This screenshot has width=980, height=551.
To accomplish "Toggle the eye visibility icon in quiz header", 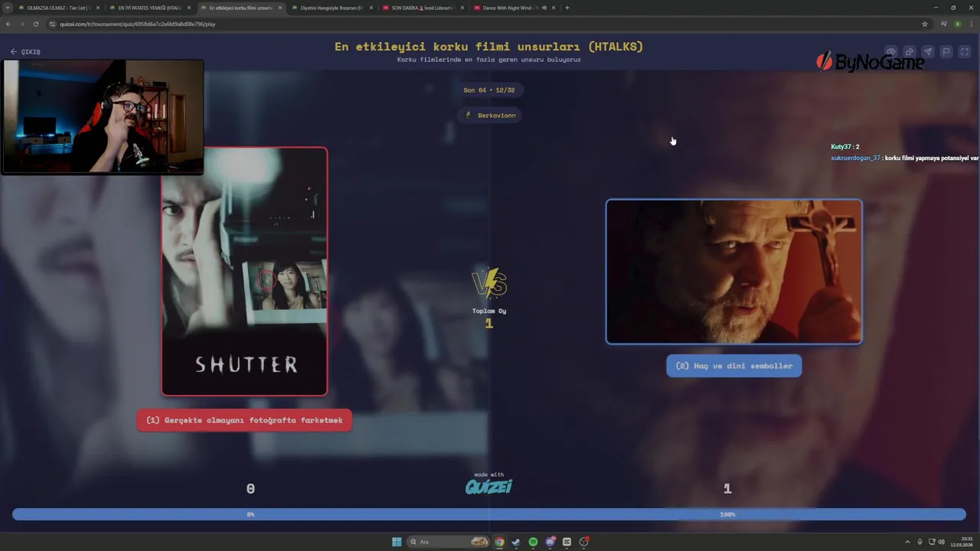I will (891, 52).
